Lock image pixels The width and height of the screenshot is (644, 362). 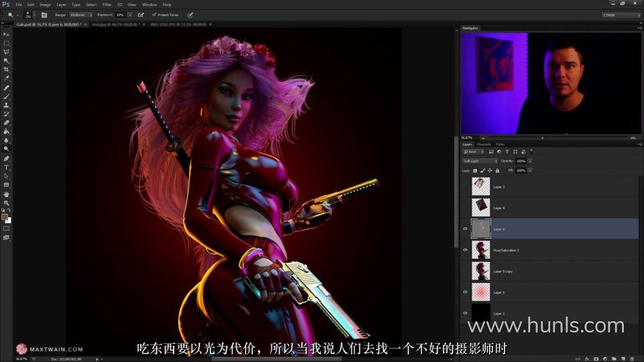coord(482,171)
